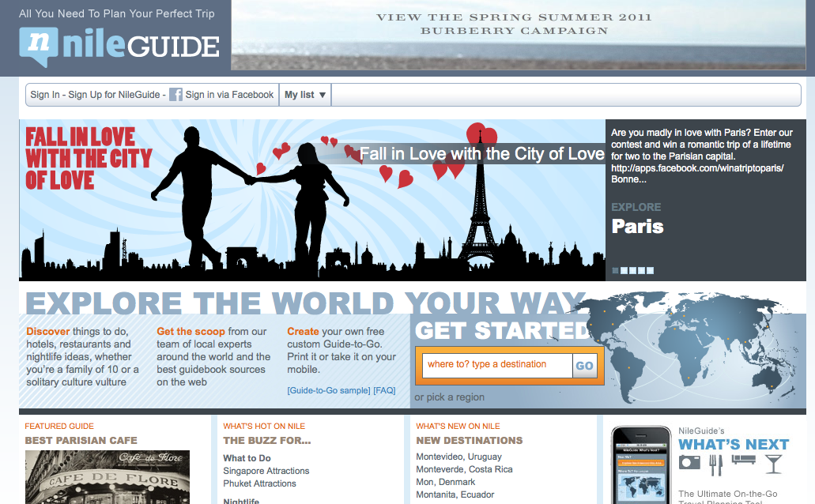Open Montanita, Ecuador destination

point(455,495)
